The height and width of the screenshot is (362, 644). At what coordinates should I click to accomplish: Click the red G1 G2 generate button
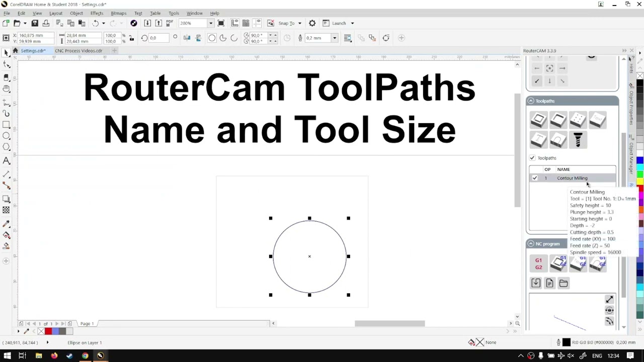coord(538,263)
